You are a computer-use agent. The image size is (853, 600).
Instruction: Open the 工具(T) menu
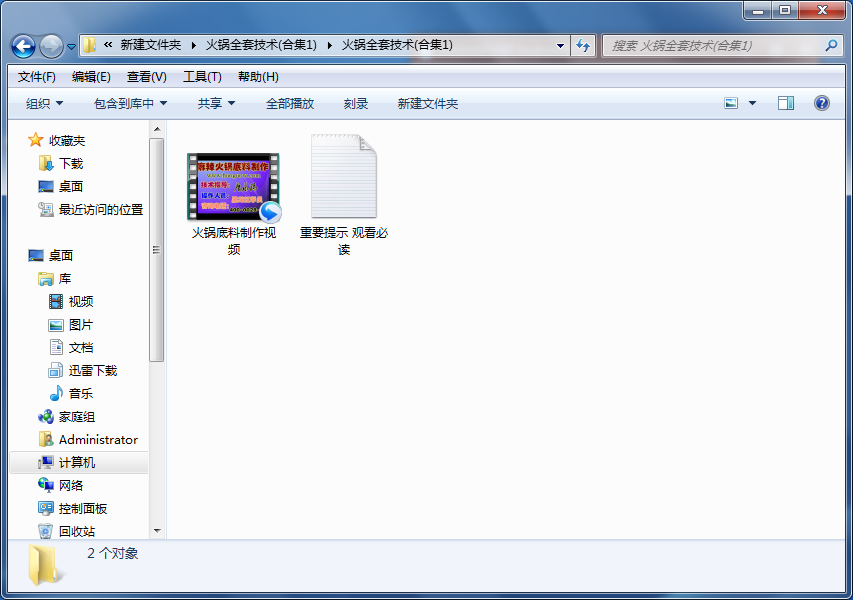[x=201, y=77]
